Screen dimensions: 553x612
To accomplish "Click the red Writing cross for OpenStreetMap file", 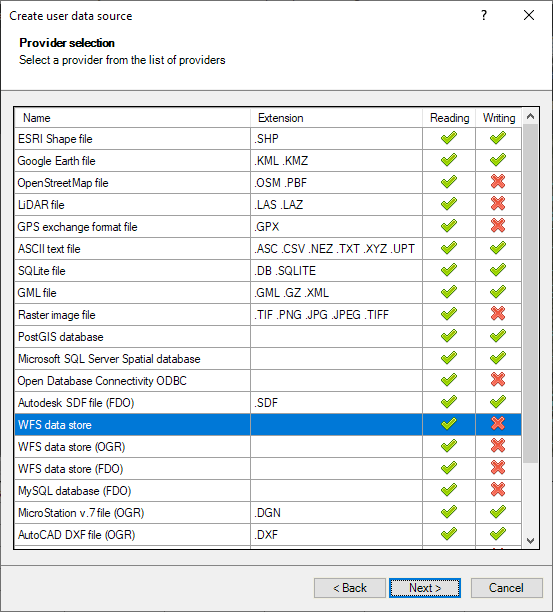I will coord(498,181).
